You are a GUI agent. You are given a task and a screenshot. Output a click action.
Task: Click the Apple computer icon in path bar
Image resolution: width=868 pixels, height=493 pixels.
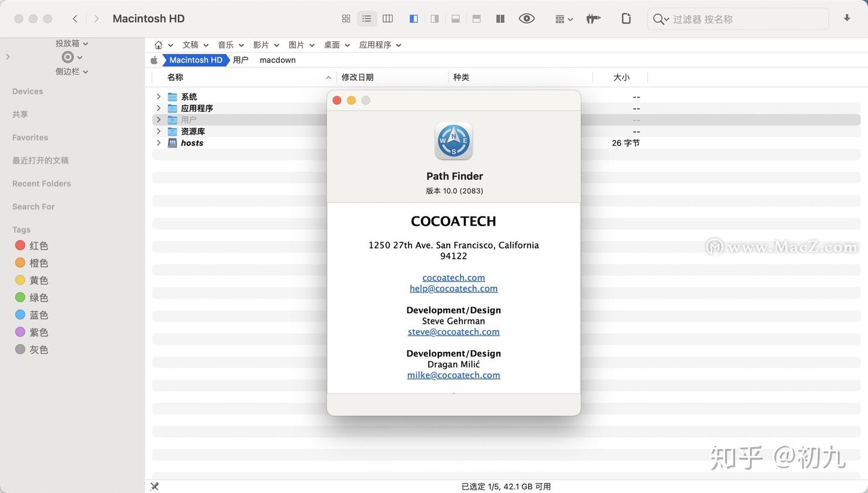(x=154, y=60)
